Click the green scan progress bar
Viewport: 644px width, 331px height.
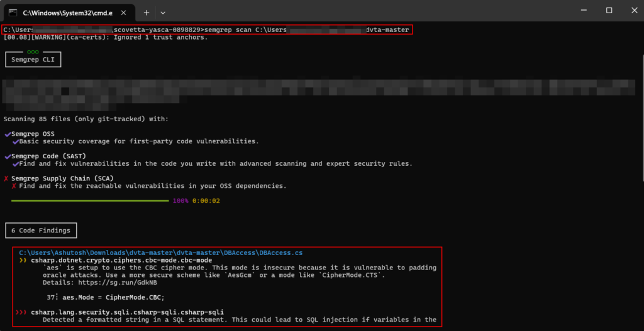pyautogui.click(x=90, y=201)
